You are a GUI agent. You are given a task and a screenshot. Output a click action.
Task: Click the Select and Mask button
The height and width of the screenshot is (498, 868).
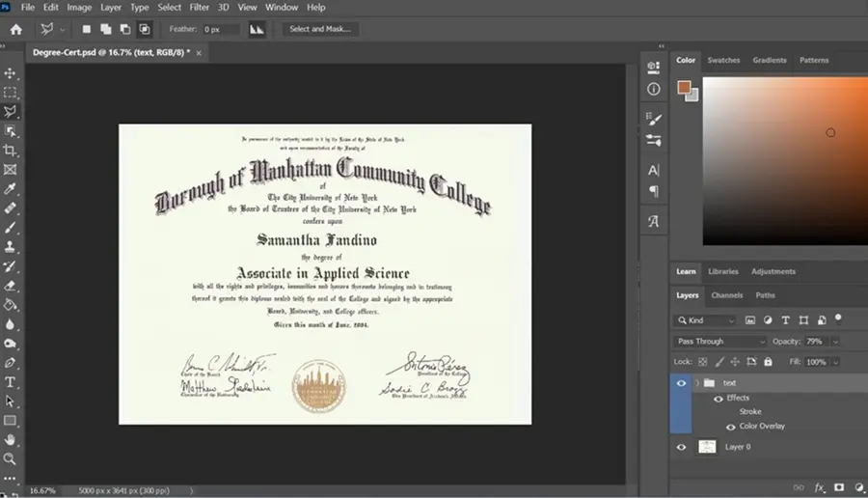[x=320, y=29]
